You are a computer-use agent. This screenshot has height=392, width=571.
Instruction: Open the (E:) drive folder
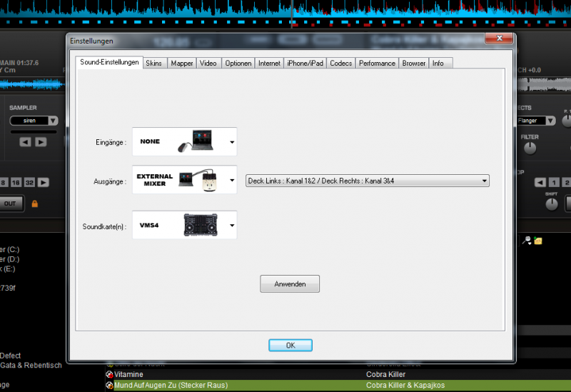click(8, 269)
